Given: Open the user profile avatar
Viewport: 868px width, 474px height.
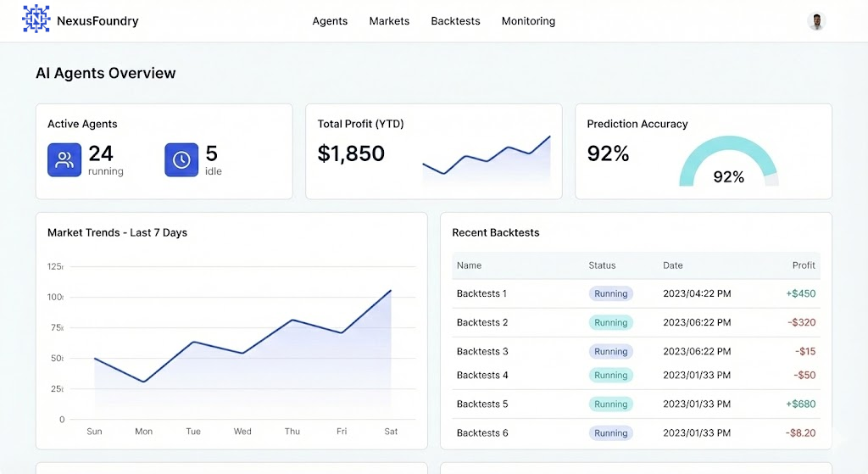Looking at the screenshot, I should (x=816, y=21).
